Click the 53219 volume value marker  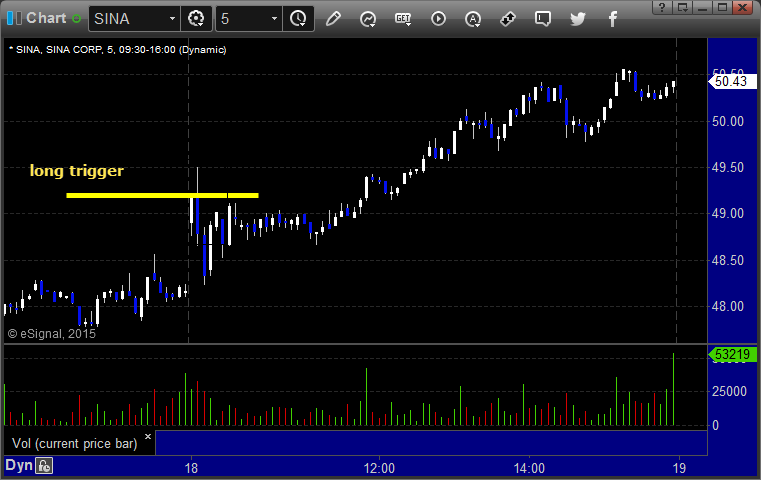click(x=732, y=354)
